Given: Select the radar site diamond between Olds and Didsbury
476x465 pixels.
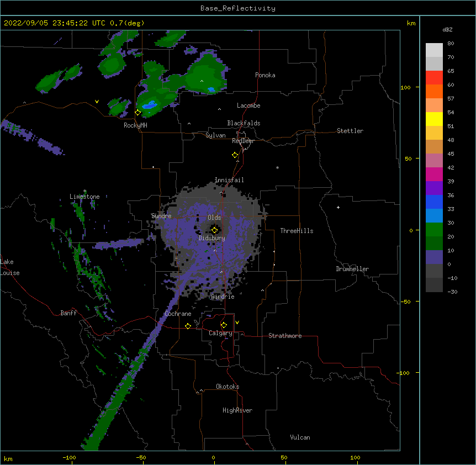Looking at the screenshot, I should pos(215,230).
